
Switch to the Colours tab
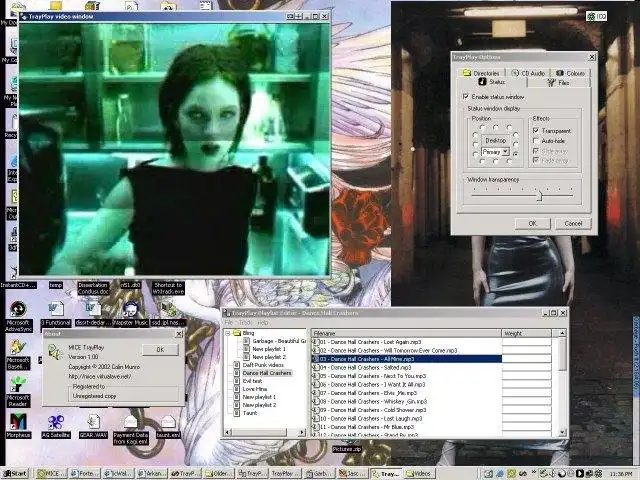570,73
